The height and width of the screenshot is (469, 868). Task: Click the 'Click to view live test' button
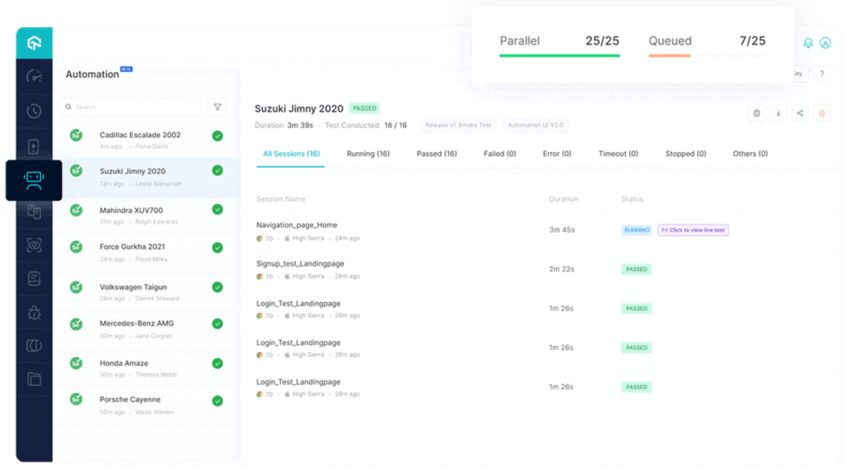(x=693, y=231)
